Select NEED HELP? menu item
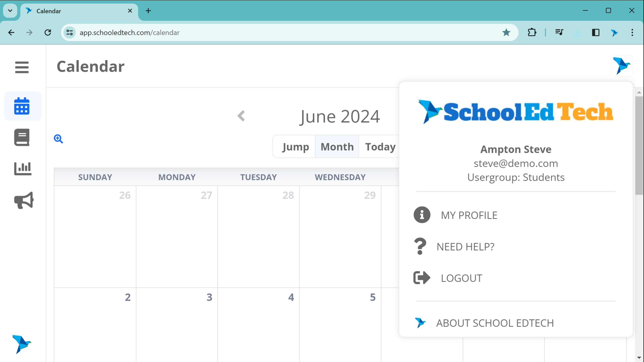Image resolution: width=644 pixels, height=362 pixels. (x=465, y=247)
